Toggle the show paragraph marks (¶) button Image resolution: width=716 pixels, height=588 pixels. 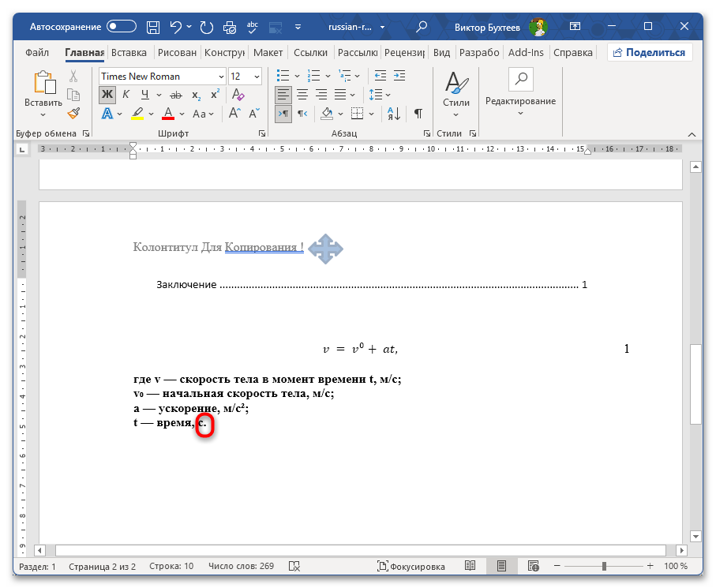coord(418,113)
